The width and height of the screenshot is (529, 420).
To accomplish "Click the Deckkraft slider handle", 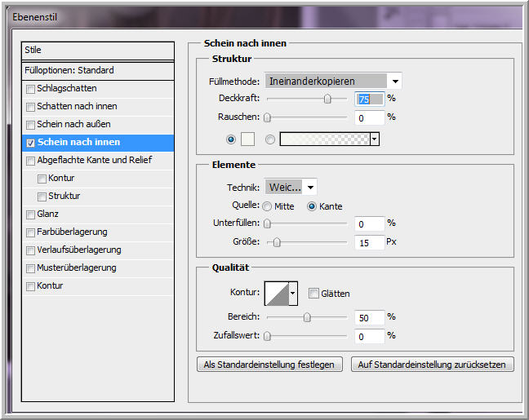I will (x=327, y=99).
